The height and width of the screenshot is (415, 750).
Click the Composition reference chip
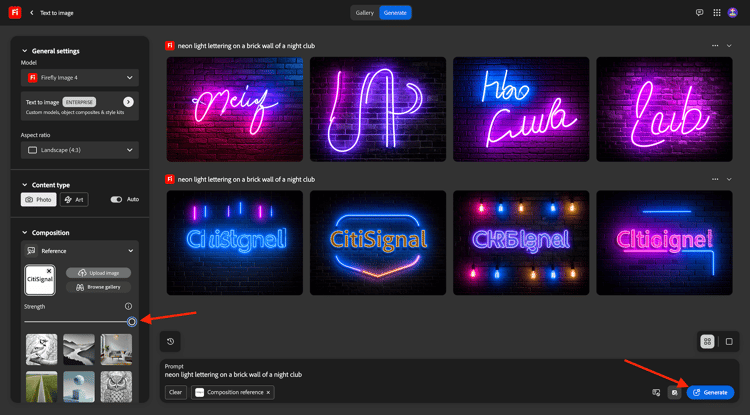pos(232,393)
